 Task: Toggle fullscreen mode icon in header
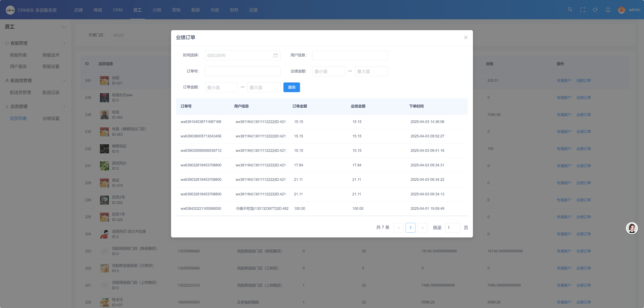pyautogui.click(x=582, y=10)
